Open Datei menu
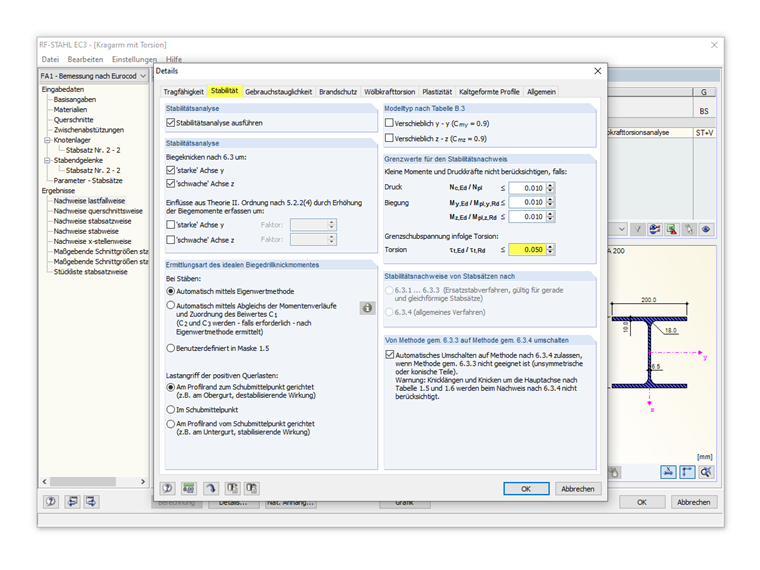This screenshot has width=760, height=570. [50, 59]
